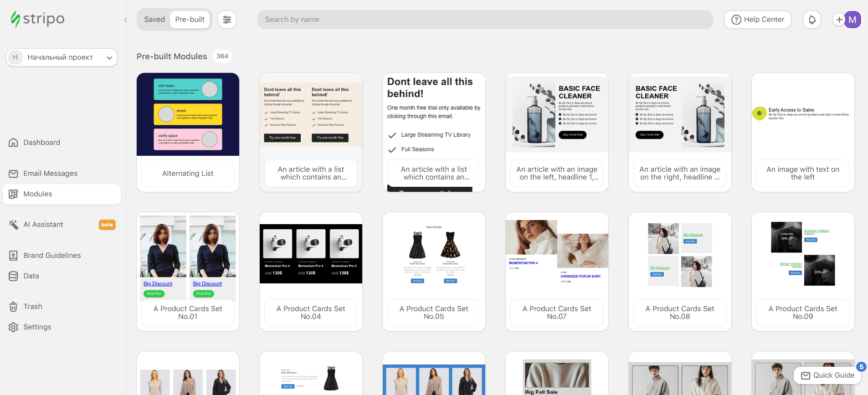Collapse the sidebar with the chevron arrow
Screen dimensions: 868x395
pos(126,20)
